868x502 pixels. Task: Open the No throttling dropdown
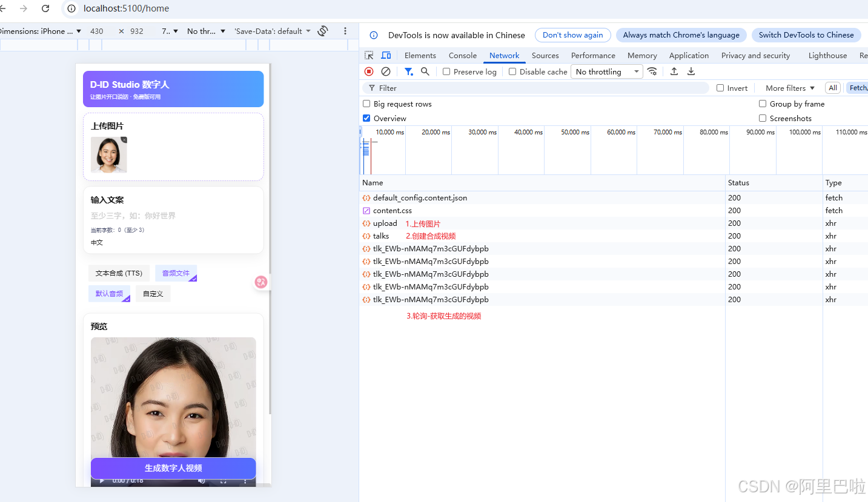click(607, 71)
